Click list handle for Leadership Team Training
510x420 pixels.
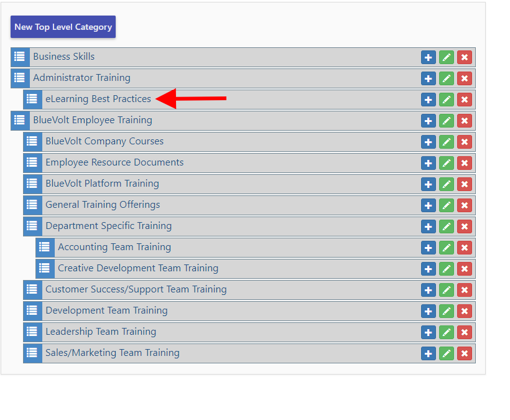coord(32,332)
